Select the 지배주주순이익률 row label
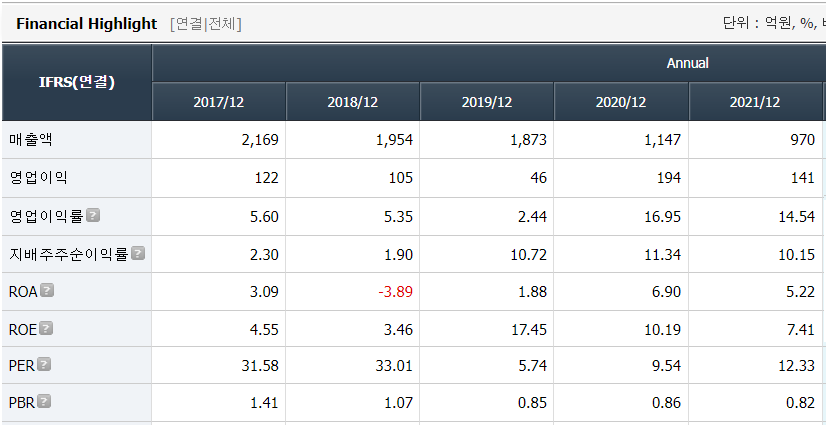 coord(69,254)
